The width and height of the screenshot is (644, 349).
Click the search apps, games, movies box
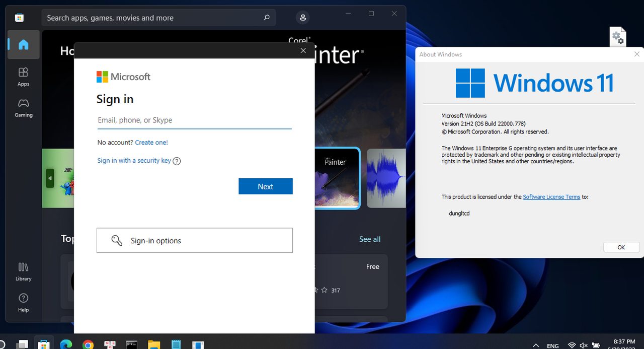pos(158,18)
